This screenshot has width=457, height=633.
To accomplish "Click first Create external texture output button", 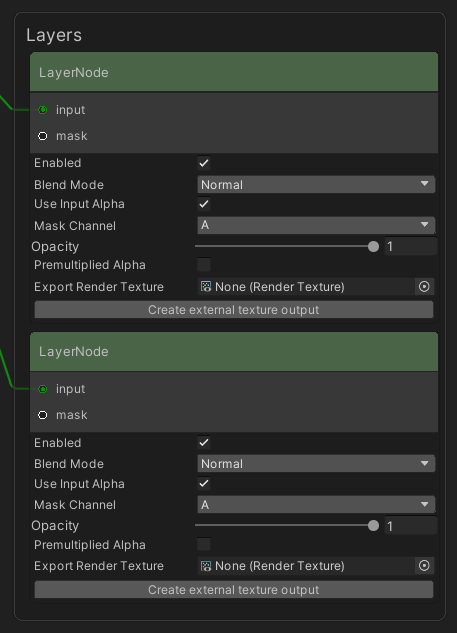I will [234, 310].
